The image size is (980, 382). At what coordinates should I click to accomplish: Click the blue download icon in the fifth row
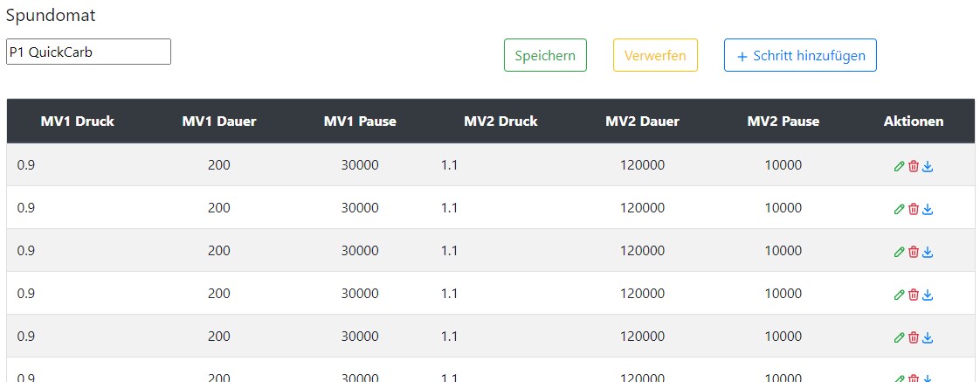coord(928,337)
